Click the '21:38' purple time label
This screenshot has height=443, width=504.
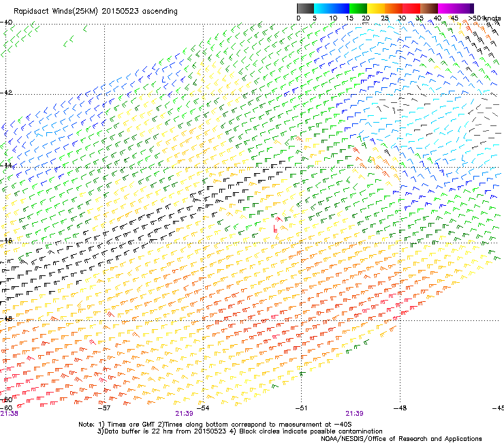point(9,414)
